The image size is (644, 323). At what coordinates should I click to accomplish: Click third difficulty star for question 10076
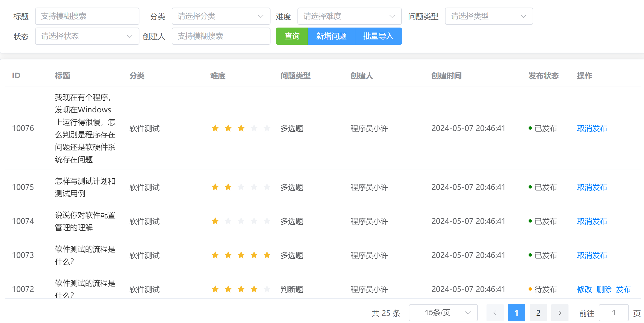[241, 128]
